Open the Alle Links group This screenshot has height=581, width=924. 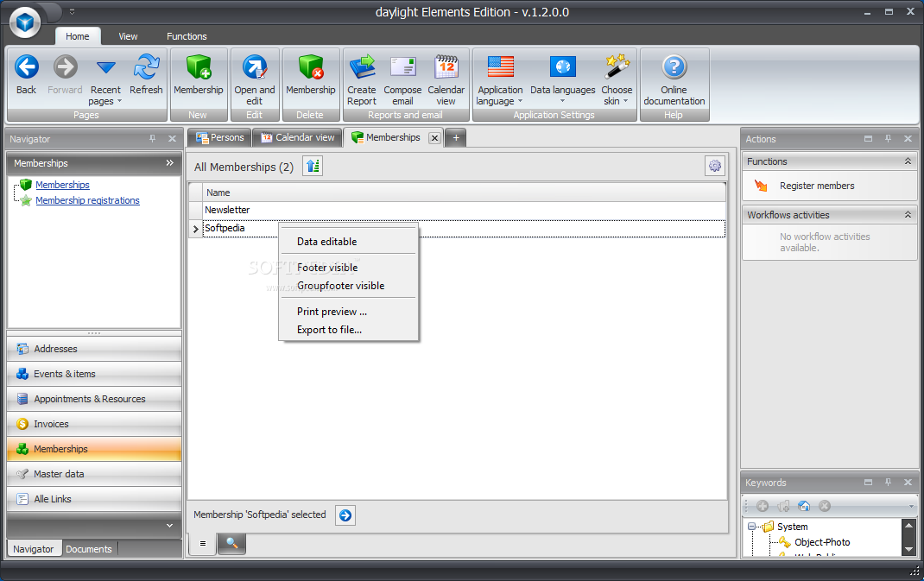[x=94, y=499]
